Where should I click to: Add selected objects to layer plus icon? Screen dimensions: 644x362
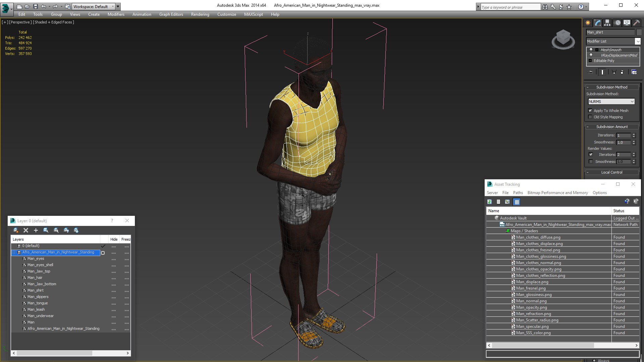pyautogui.click(x=36, y=230)
